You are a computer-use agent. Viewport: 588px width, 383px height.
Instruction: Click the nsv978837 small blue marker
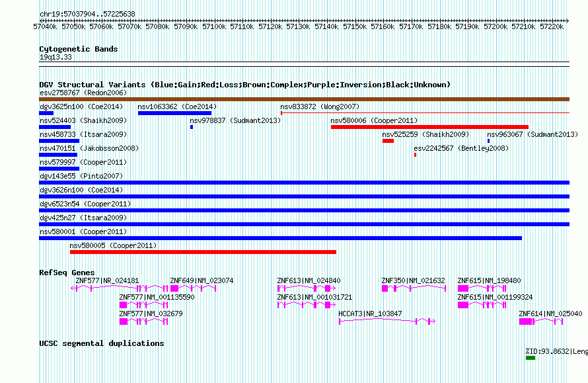click(192, 127)
